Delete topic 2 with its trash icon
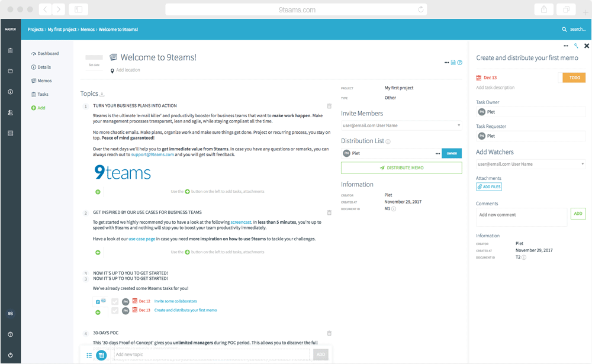This screenshot has width=592, height=364. pyautogui.click(x=329, y=212)
